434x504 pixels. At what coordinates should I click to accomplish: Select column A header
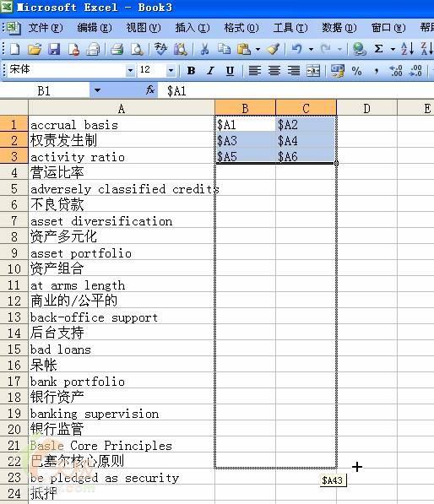pos(122,108)
